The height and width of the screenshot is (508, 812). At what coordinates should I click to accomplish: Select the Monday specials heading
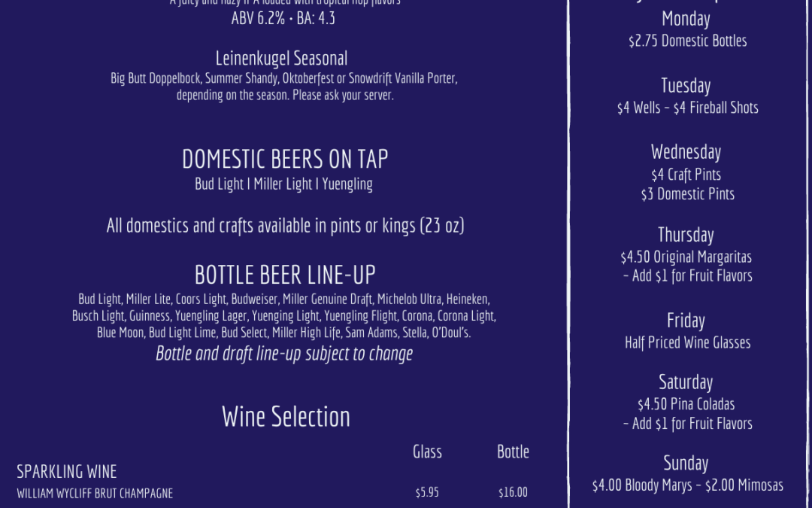pos(686,19)
